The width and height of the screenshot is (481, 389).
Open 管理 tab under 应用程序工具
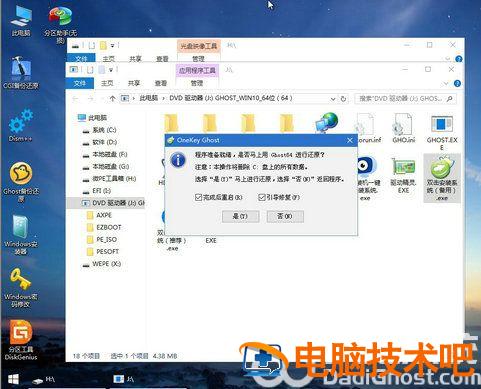197,83
